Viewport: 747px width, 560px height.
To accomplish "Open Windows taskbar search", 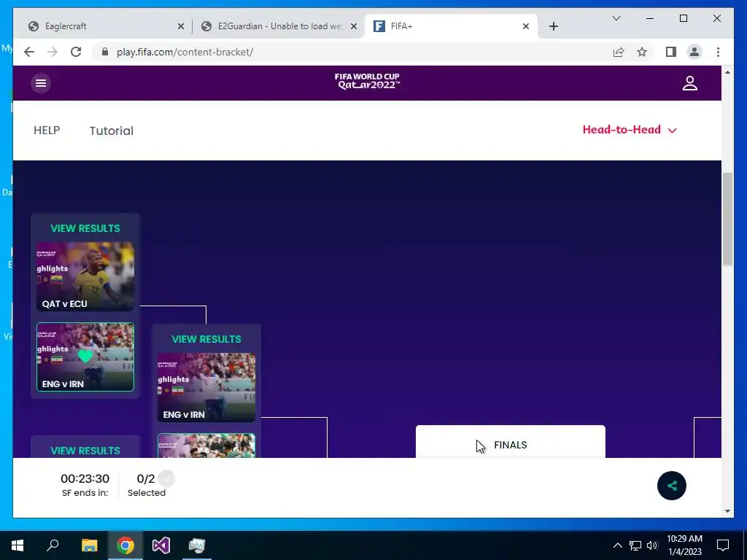I will [53, 545].
